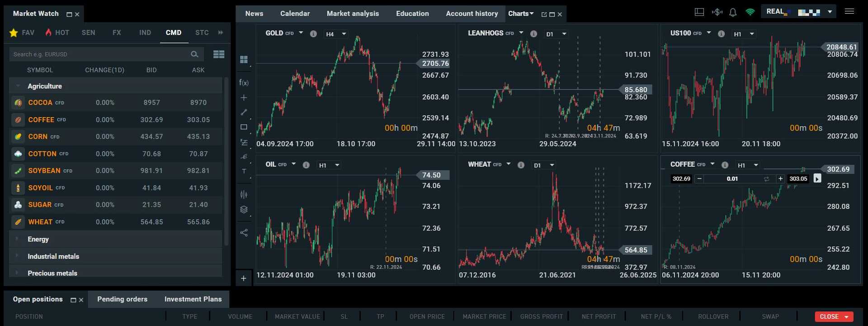
Task: Click the dollar deposit icon in header
Action: pos(717,12)
